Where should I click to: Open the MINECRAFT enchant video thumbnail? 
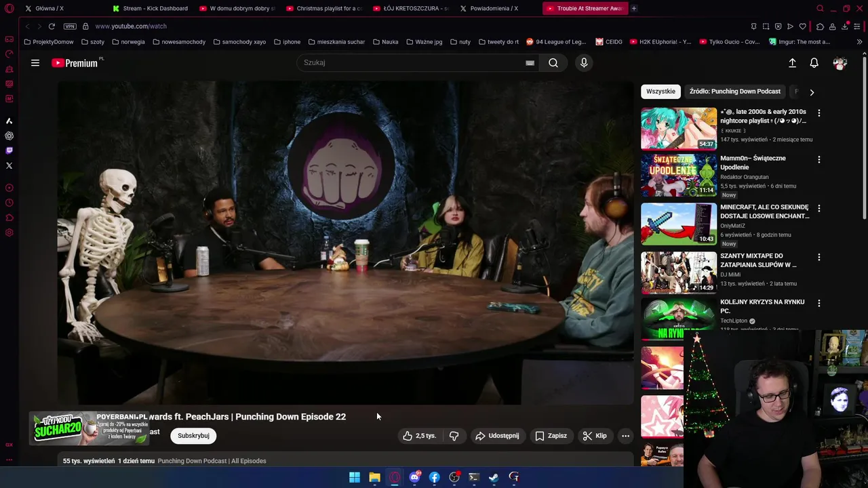tap(679, 224)
